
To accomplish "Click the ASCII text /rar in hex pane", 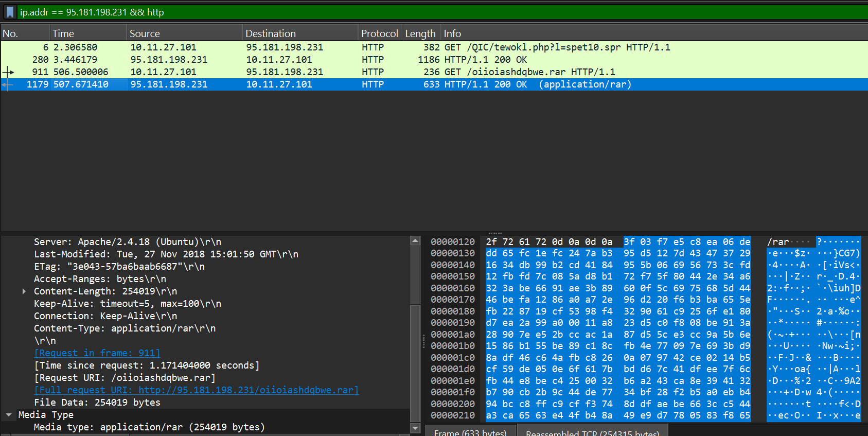I will 778,242.
